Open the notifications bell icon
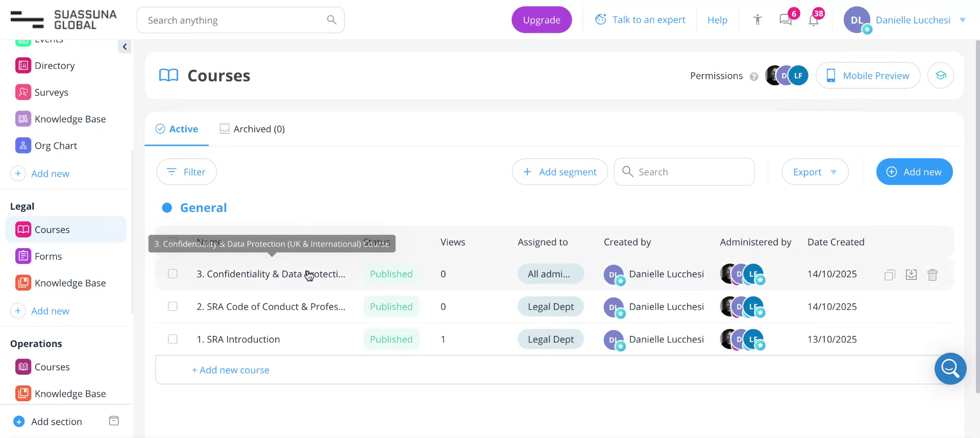The height and width of the screenshot is (438, 980). (x=814, y=20)
